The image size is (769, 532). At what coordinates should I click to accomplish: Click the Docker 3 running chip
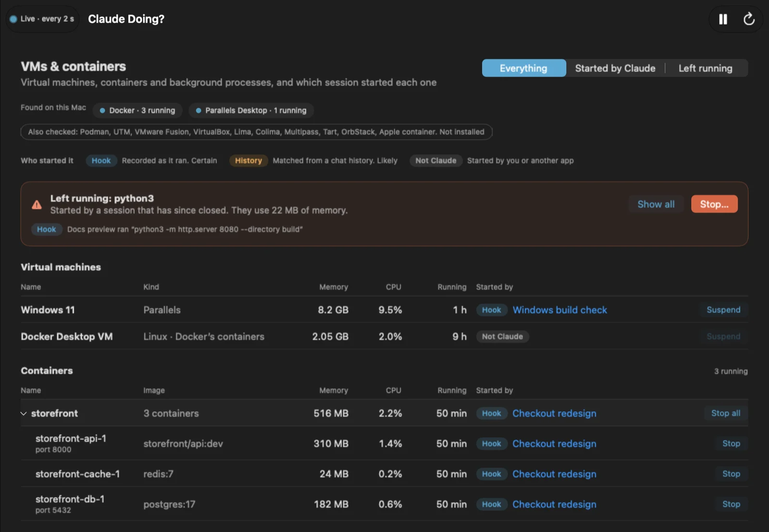[137, 111]
